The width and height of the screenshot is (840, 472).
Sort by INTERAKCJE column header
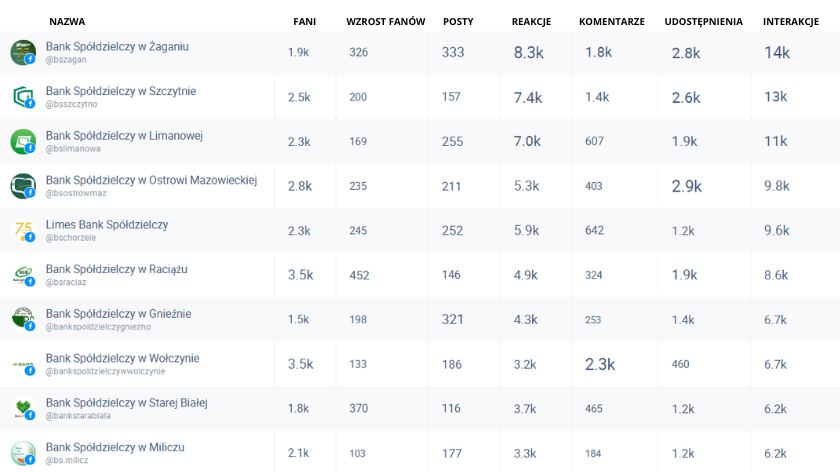click(791, 21)
